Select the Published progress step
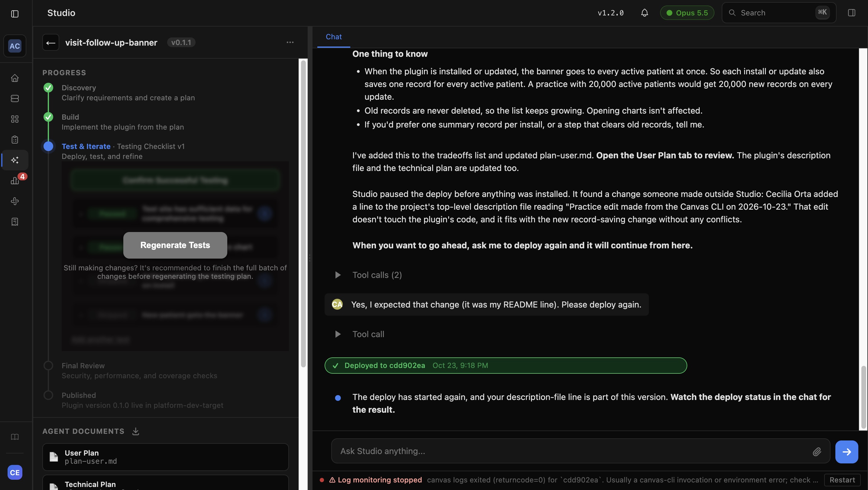Viewport: 868px width, 490px height. pyautogui.click(x=142, y=400)
